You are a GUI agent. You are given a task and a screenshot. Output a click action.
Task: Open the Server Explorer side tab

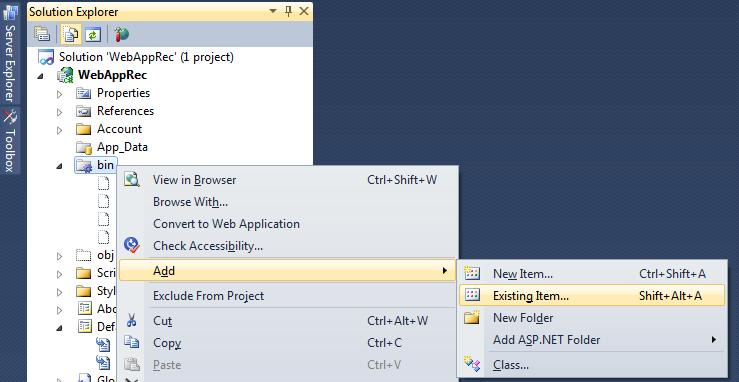[x=9, y=52]
